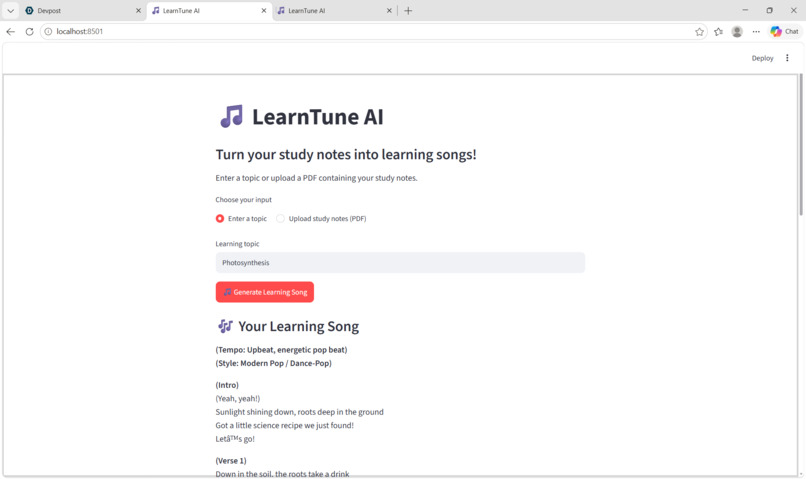Click the music note logo beside the title
Viewport: 806px width, 479px height.
click(231, 116)
